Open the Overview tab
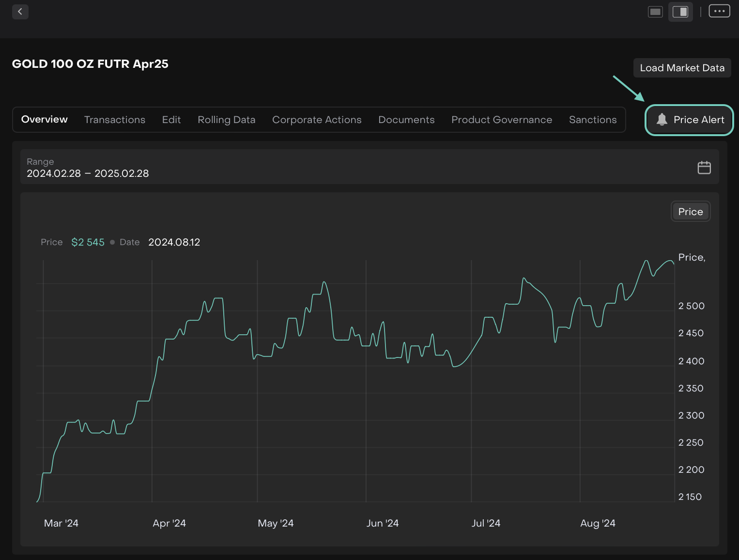 tap(45, 120)
